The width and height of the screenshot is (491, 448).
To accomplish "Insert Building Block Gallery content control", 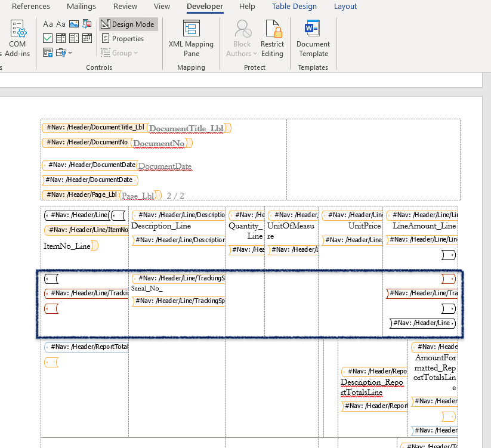I will pyautogui.click(x=87, y=24).
